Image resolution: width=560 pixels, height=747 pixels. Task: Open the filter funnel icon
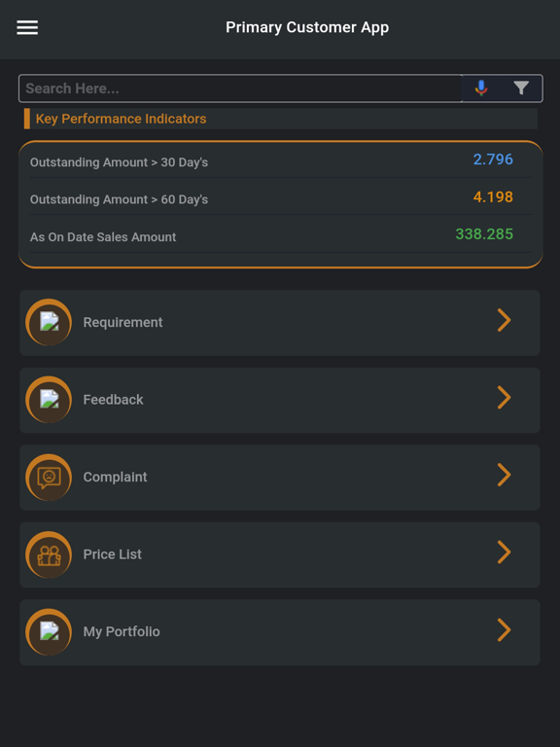tap(521, 89)
